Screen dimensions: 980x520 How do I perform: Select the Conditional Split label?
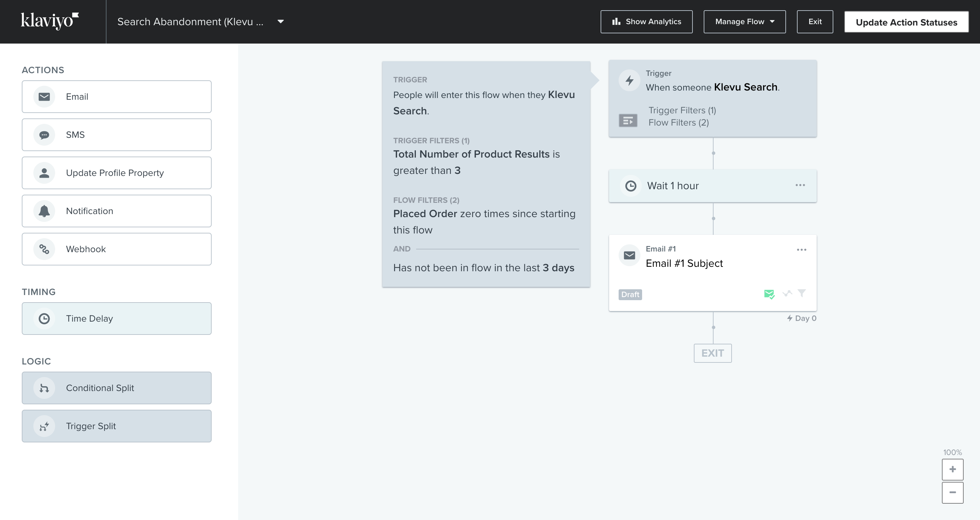point(100,388)
